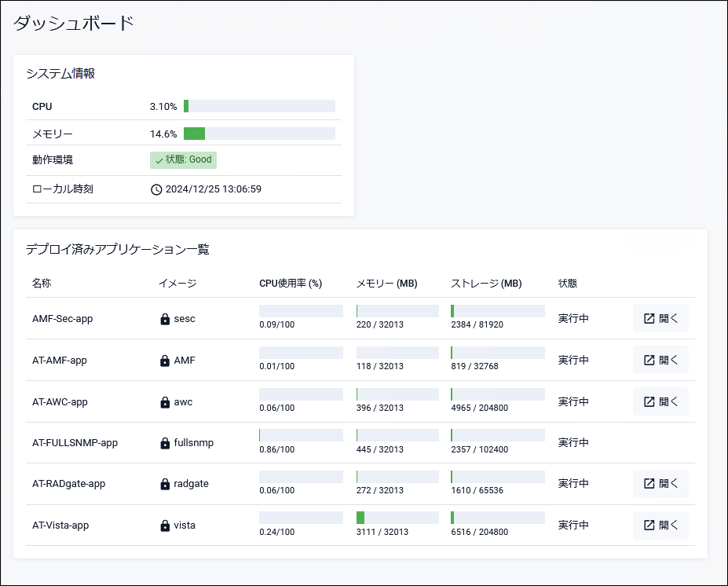Click the lock icon next to fullsnmp
This screenshot has height=586, width=728.
165,444
